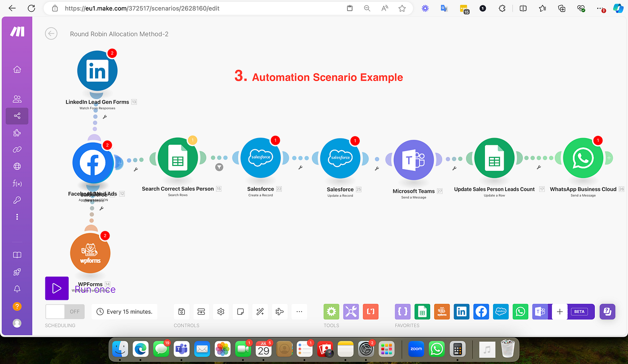Go to Home in the Make sidebar
The height and width of the screenshot is (364, 628).
tap(17, 69)
